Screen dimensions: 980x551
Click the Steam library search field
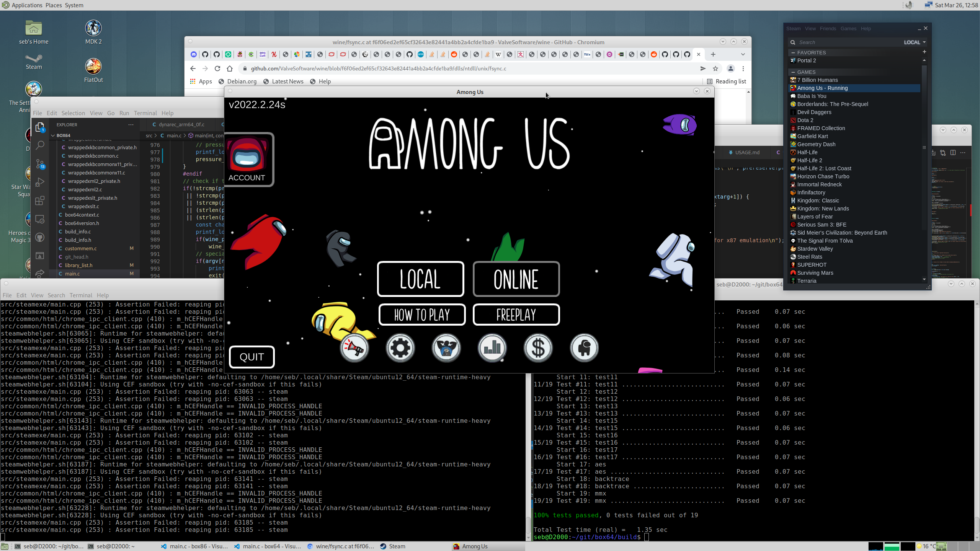[x=842, y=42]
